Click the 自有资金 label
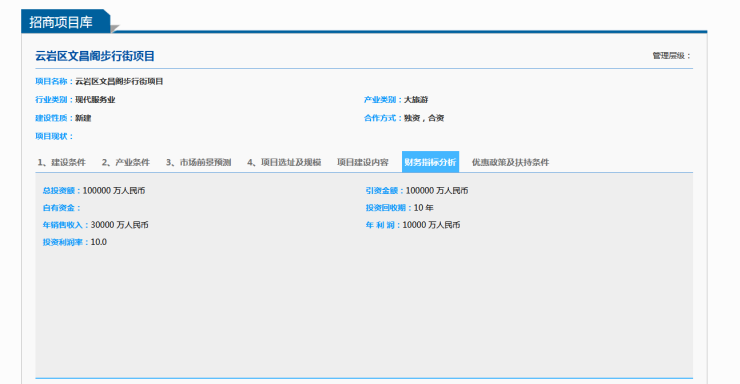 click(62, 208)
